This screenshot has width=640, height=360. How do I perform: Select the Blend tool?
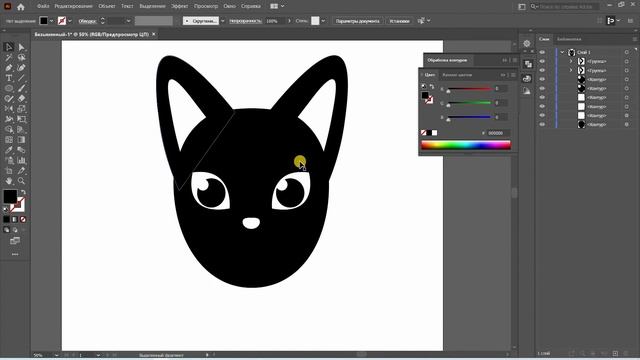point(22,150)
